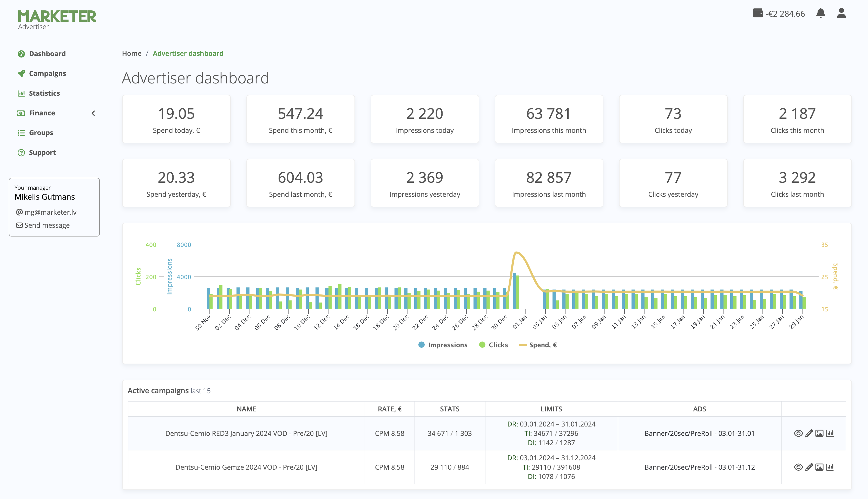Click the notification bell icon
The image size is (868, 499).
tap(820, 13)
